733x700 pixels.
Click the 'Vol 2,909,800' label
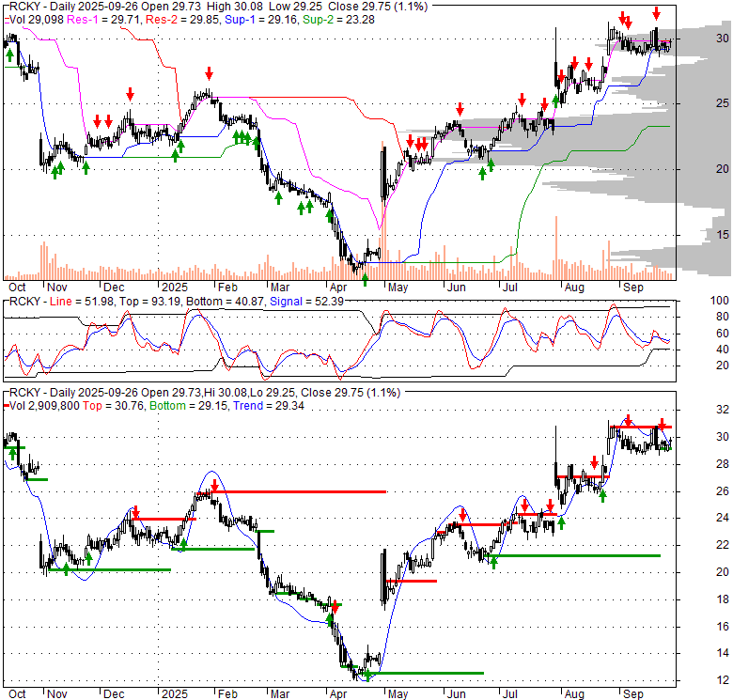(44, 406)
